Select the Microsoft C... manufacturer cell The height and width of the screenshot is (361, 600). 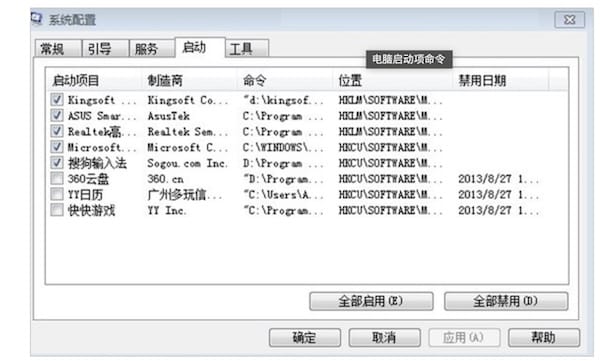188,147
